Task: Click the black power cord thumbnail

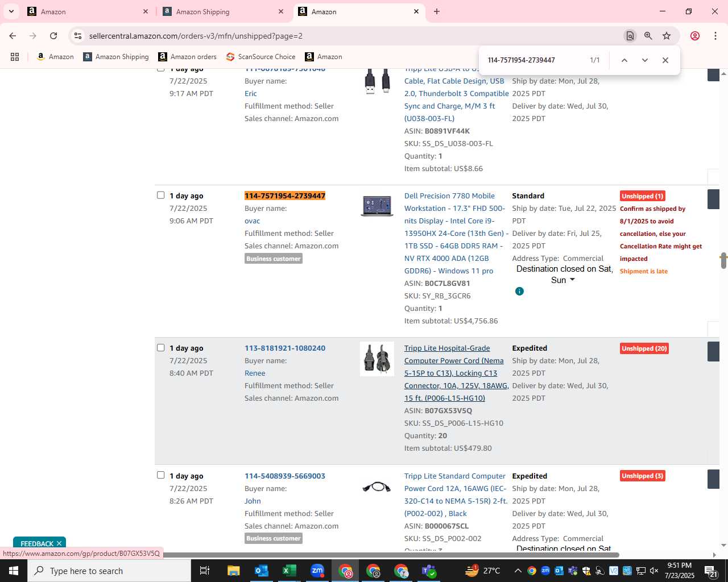Action: [x=377, y=487]
